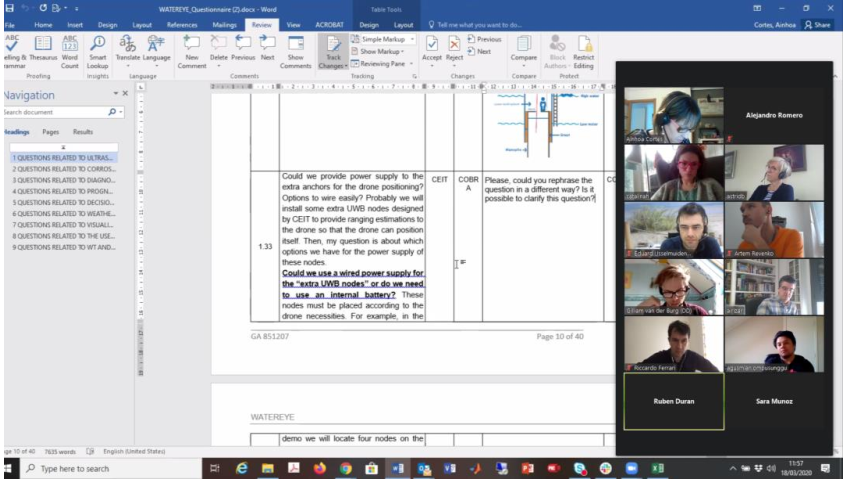Image resolution: width=848 pixels, height=482 pixels.
Task: Click the account name Cortes, Ainhoa
Action: coord(775,25)
